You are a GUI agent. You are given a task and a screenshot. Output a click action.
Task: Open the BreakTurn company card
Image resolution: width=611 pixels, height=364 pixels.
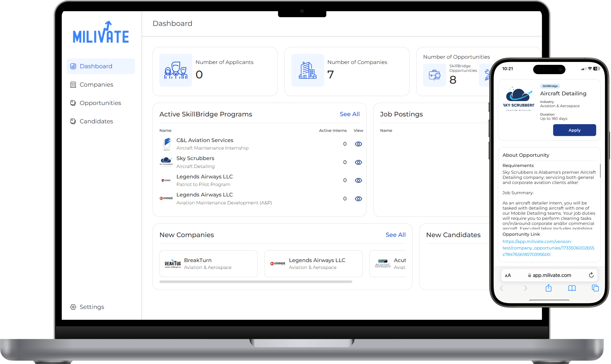pyautogui.click(x=208, y=264)
